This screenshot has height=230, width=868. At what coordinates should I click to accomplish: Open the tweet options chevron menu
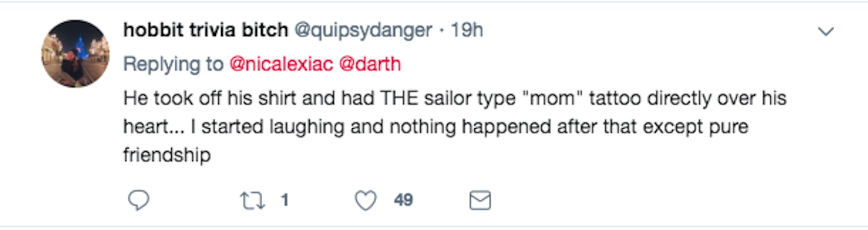pos(825,31)
